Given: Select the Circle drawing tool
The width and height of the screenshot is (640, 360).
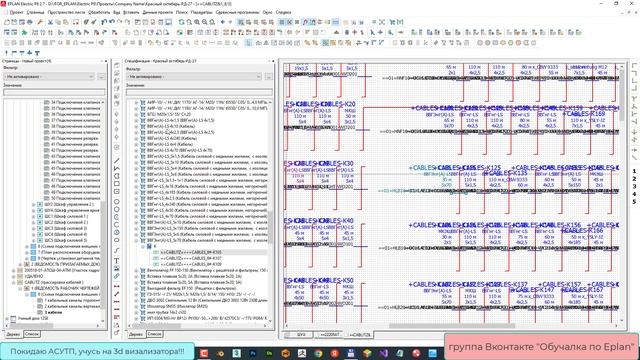Looking at the screenshot, I should [x=117, y=202].
